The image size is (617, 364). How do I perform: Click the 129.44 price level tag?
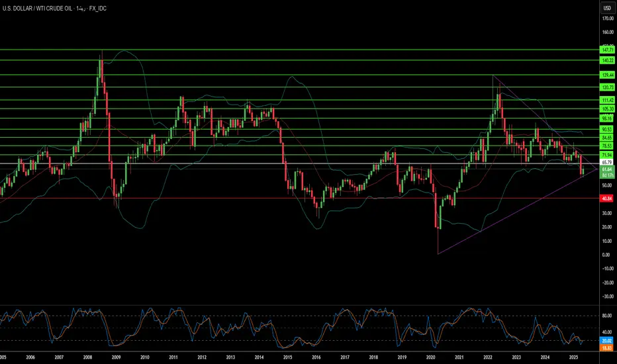click(608, 75)
